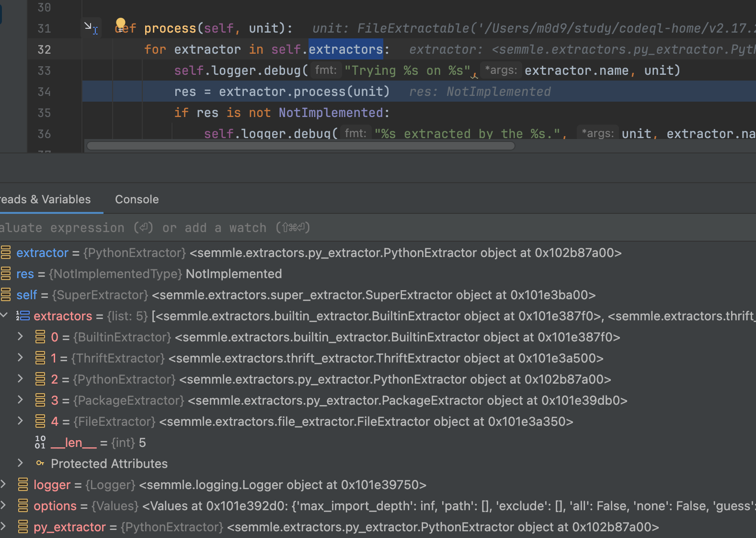
Task: Click 'NotImplemented' keyword on line 35
Action: click(331, 113)
